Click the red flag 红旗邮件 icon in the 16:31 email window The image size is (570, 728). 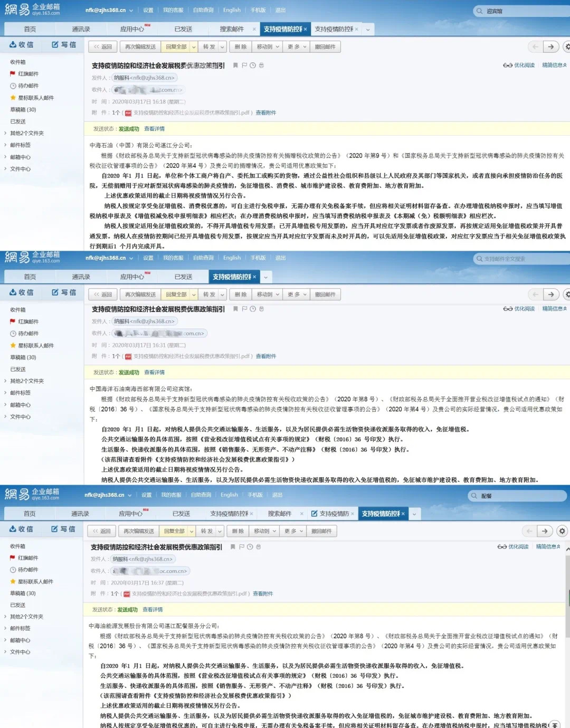(13, 322)
